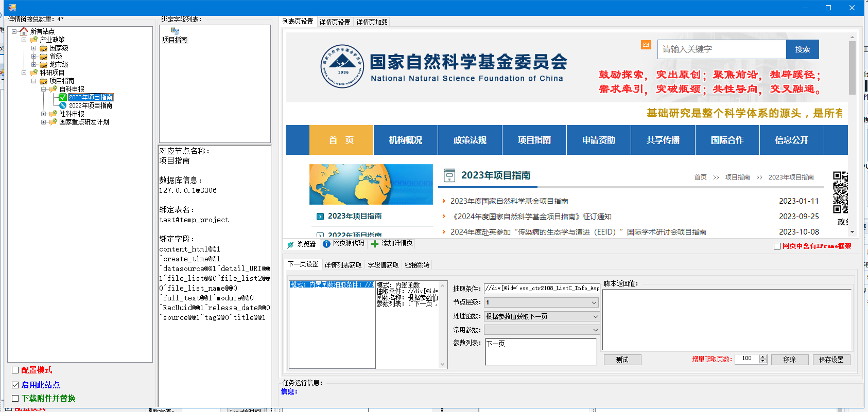Click the document icon beside the 2023年项目指南 heading

click(449, 175)
